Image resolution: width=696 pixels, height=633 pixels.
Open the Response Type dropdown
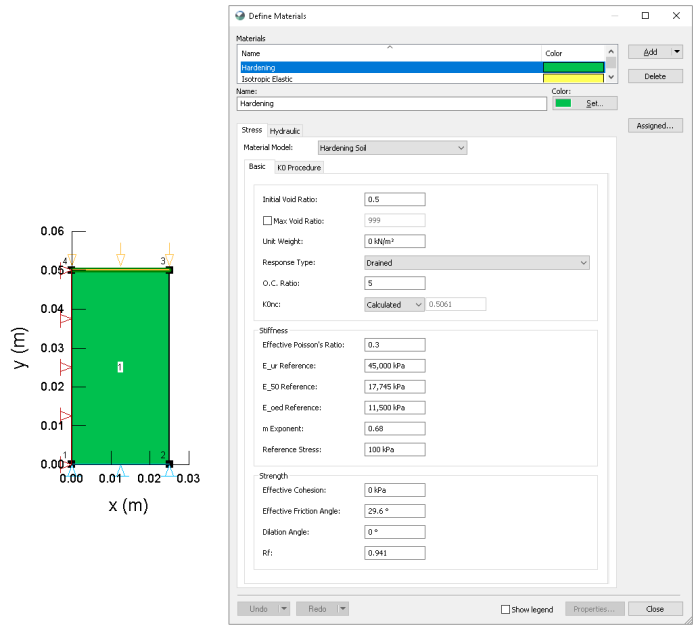coord(477,263)
